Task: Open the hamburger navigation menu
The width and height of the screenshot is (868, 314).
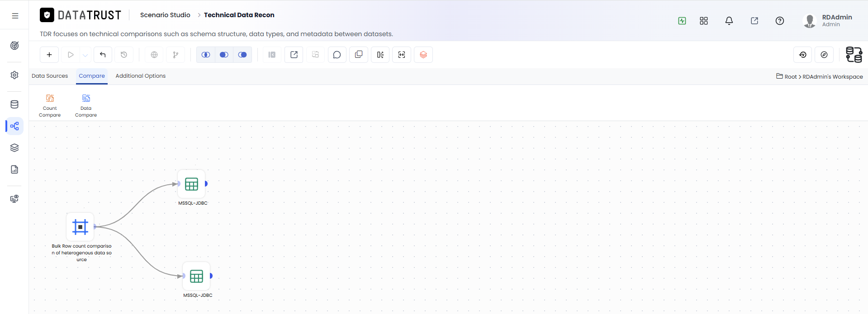Action: coord(15,16)
